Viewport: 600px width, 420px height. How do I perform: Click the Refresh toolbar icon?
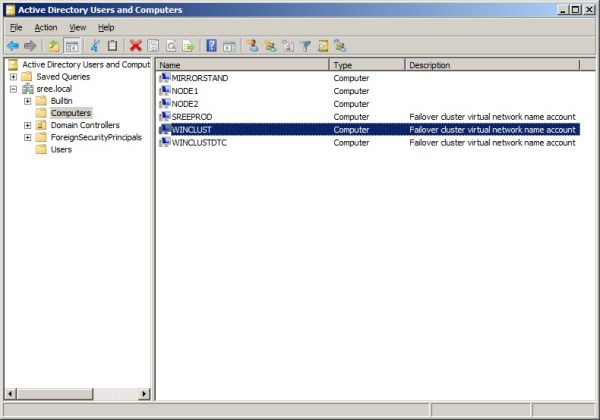pyautogui.click(x=171, y=45)
